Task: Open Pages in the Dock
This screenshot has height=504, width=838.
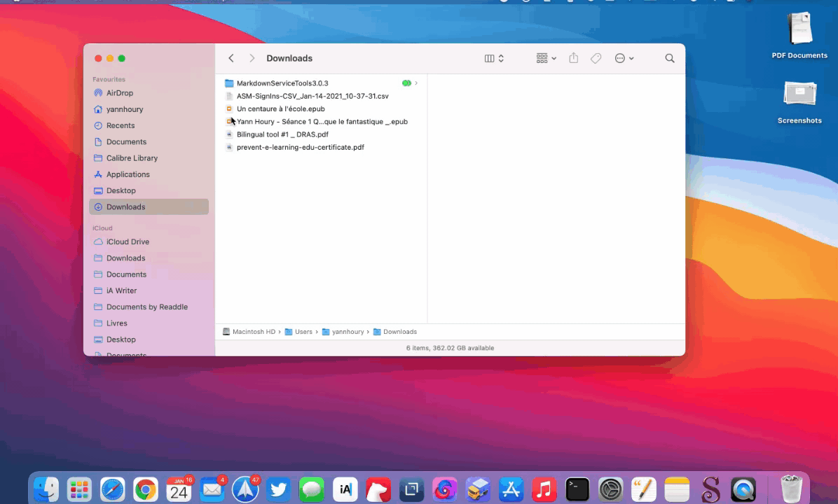Action: click(x=643, y=489)
